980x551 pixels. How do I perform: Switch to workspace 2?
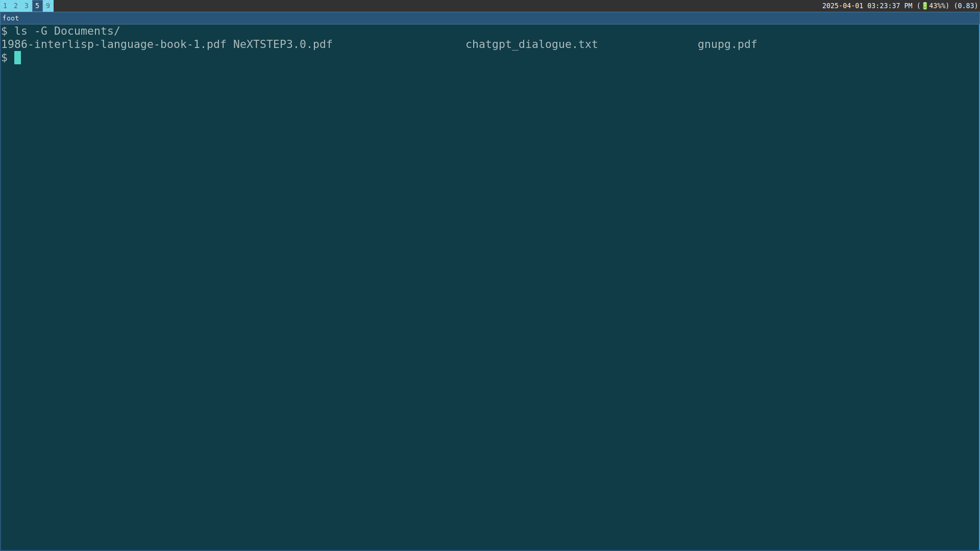pyautogui.click(x=16, y=6)
